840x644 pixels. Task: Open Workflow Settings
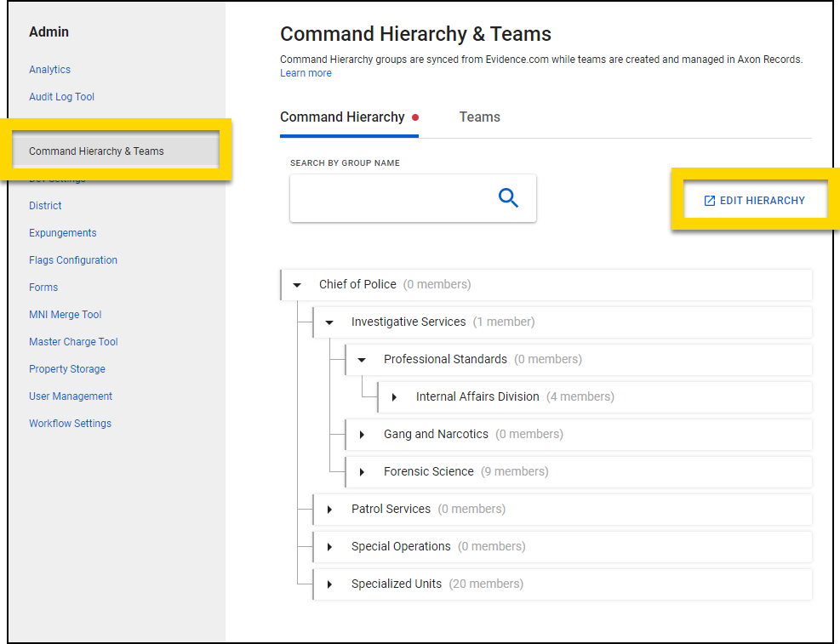pyautogui.click(x=70, y=423)
